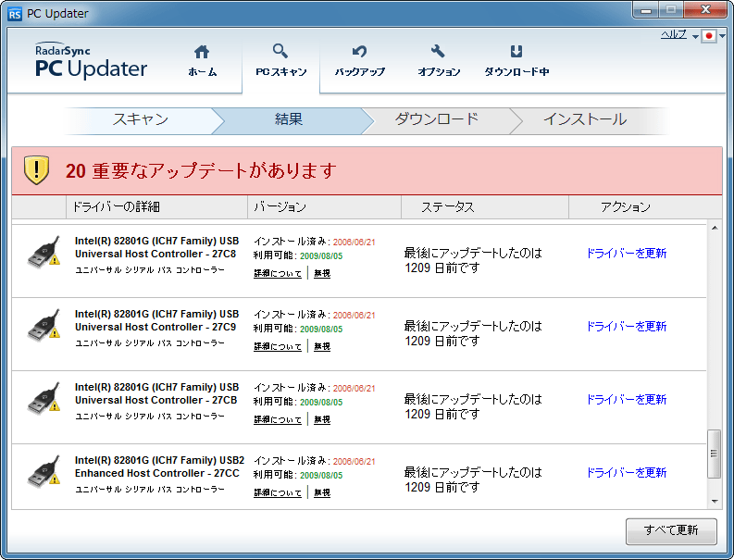734x560 pixels.
Task: Select the インストール step
Action: (585, 119)
